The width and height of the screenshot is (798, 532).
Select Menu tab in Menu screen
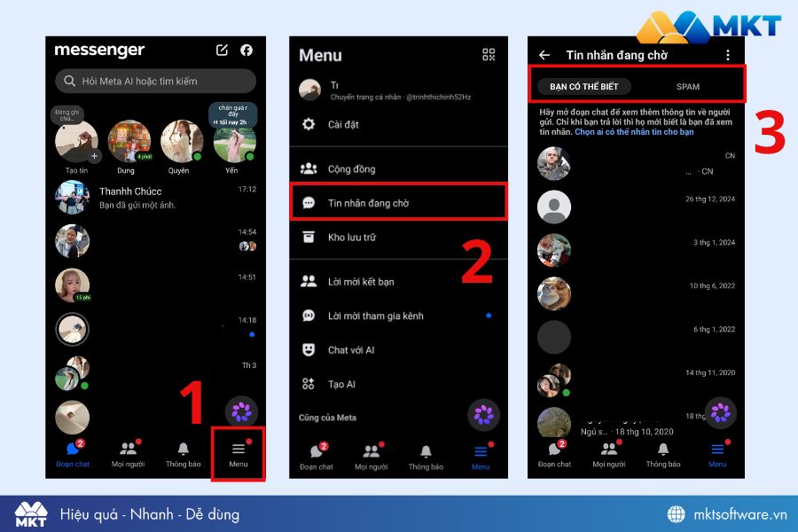click(x=481, y=457)
